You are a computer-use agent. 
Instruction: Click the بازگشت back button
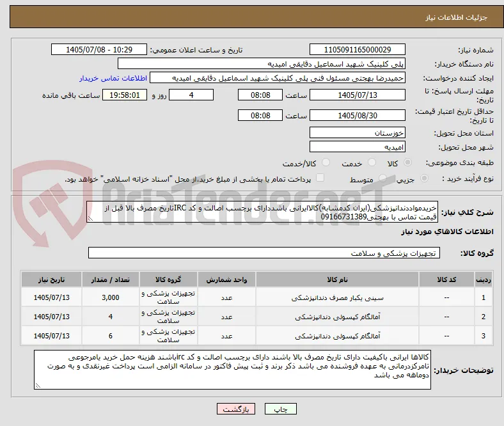(236, 409)
